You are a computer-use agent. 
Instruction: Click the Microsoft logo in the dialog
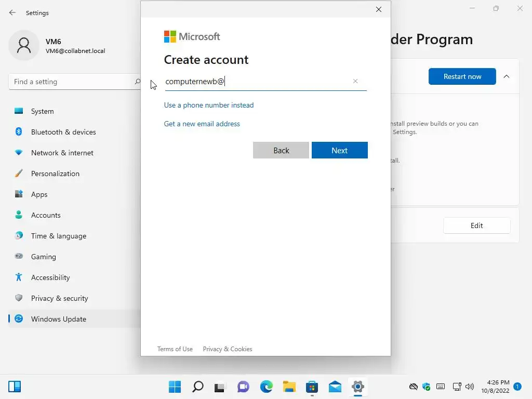(192, 36)
